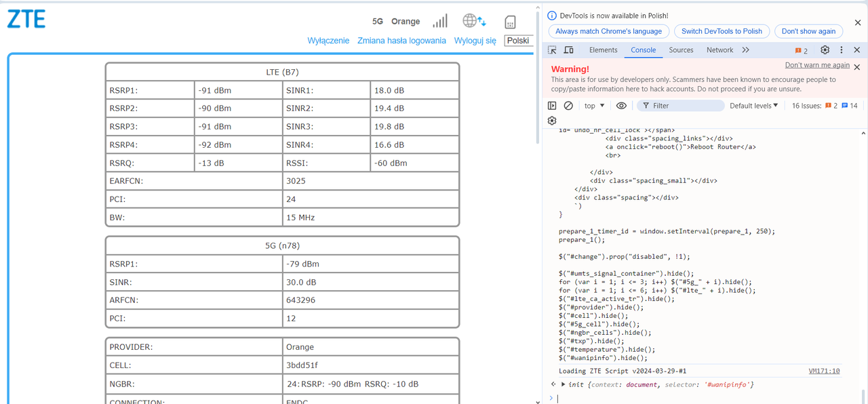Viewport: 868px width, 404px height.
Task: Open the VM171:10 source link
Action: [824, 371]
